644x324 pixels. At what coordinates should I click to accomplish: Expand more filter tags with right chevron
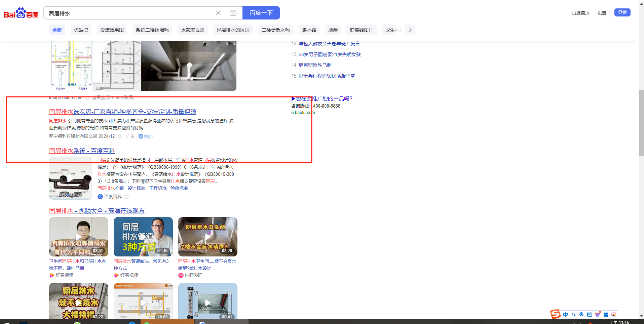(410, 30)
